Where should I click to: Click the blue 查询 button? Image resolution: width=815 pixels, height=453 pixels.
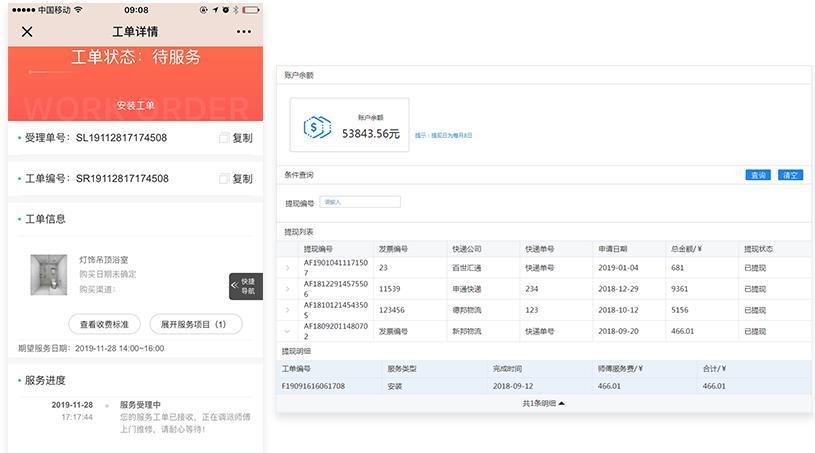tap(758, 175)
